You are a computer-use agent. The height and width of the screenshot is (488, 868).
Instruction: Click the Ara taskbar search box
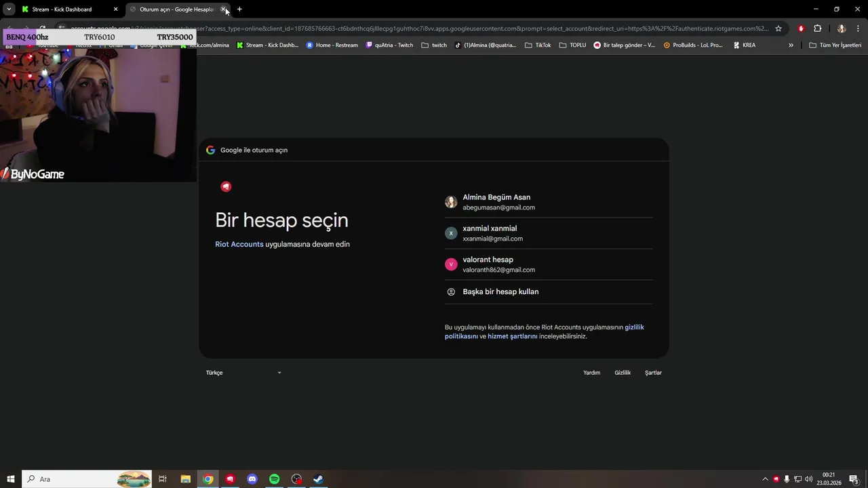[87, 479]
